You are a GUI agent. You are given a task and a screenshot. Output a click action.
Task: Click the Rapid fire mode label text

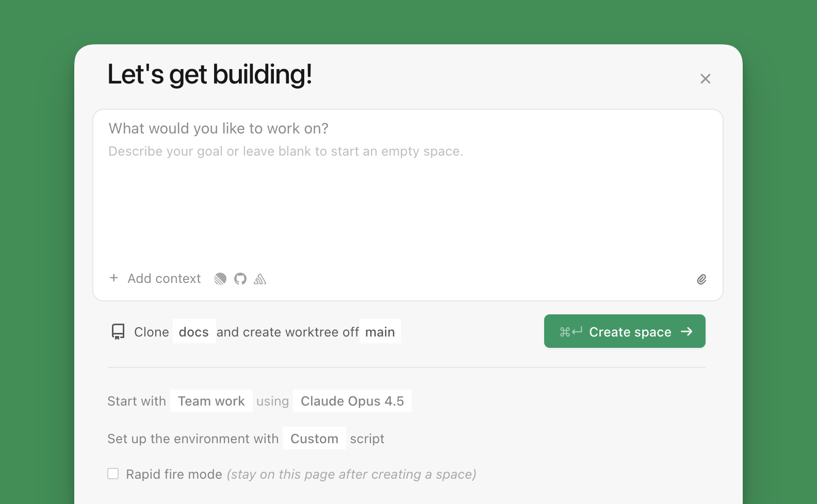[174, 474]
